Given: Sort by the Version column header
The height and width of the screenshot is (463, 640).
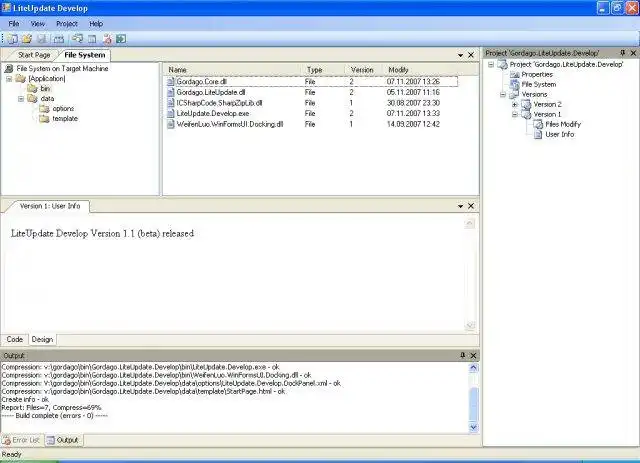Looking at the screenshot, I should coord(363,70).
